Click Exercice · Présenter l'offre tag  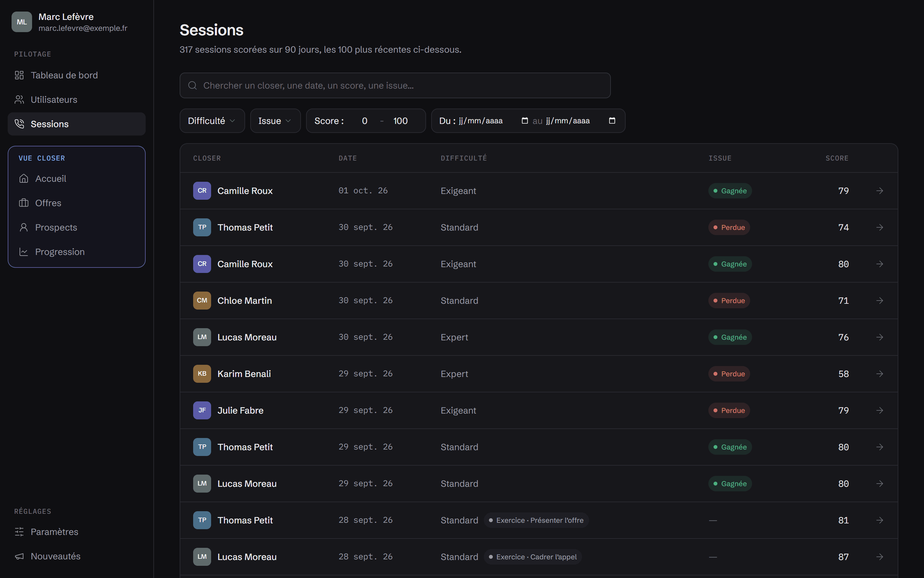(x=536, y=520)
